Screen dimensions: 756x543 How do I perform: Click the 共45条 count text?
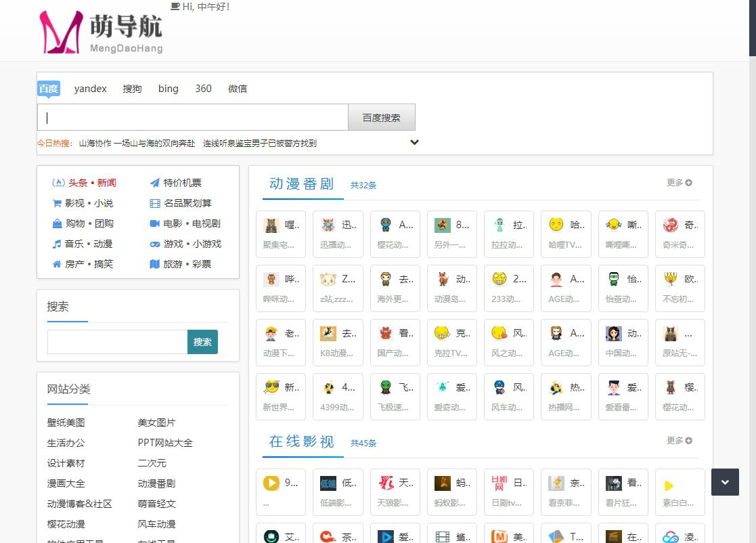[x=363, y=443]
